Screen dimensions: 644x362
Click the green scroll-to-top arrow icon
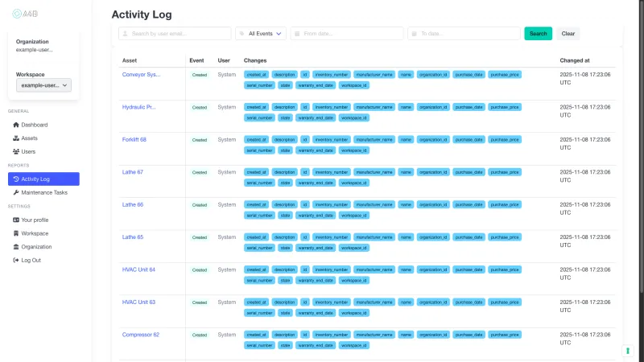tap(628, 351)
